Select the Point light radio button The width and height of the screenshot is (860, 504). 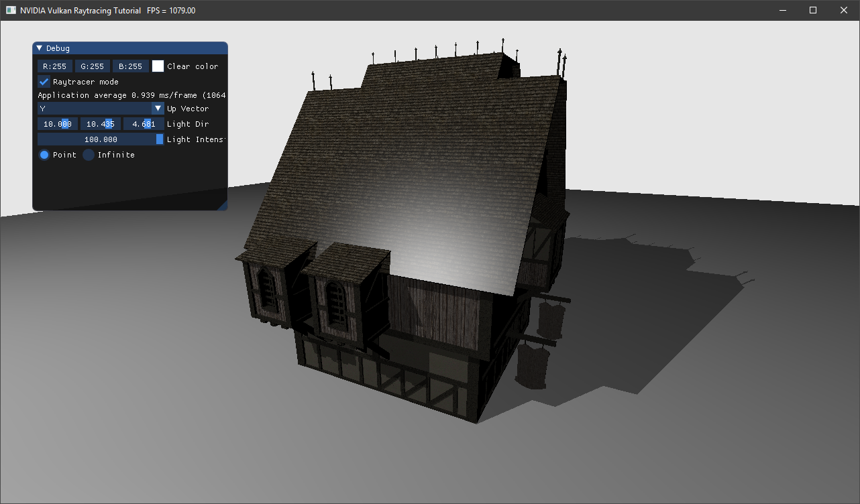point(44,155)
